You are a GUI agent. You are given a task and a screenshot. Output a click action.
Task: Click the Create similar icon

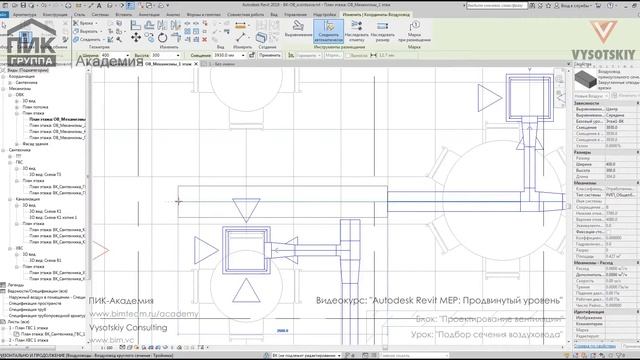click(261, 38)
